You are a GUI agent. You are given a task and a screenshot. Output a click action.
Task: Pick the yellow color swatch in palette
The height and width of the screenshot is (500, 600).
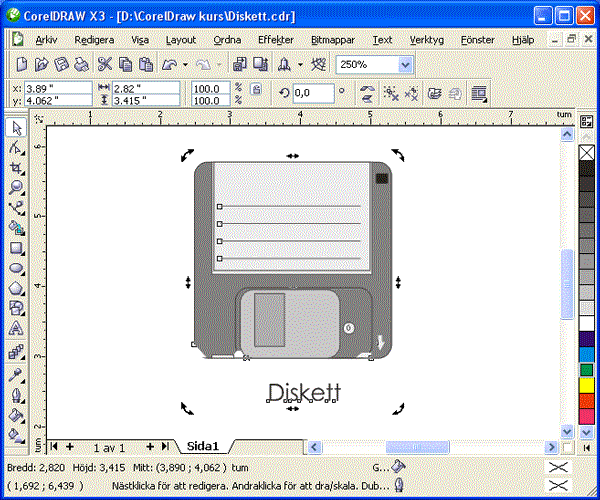[587, 385]
